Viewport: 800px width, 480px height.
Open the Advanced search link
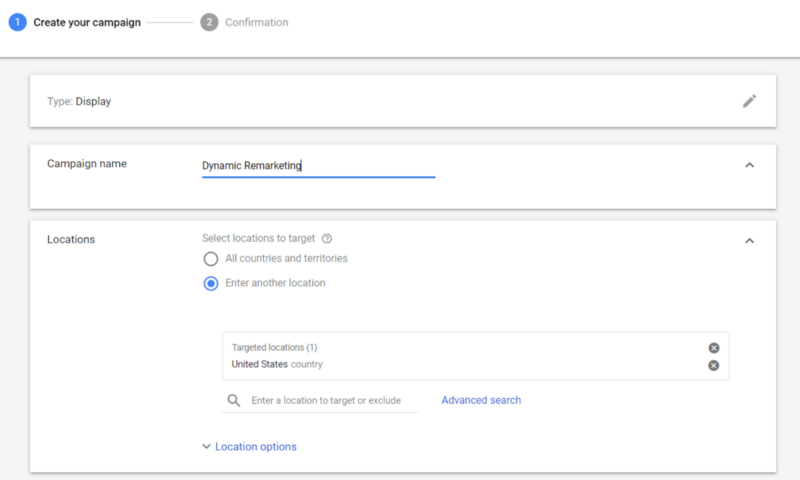(x=481, y=400)
